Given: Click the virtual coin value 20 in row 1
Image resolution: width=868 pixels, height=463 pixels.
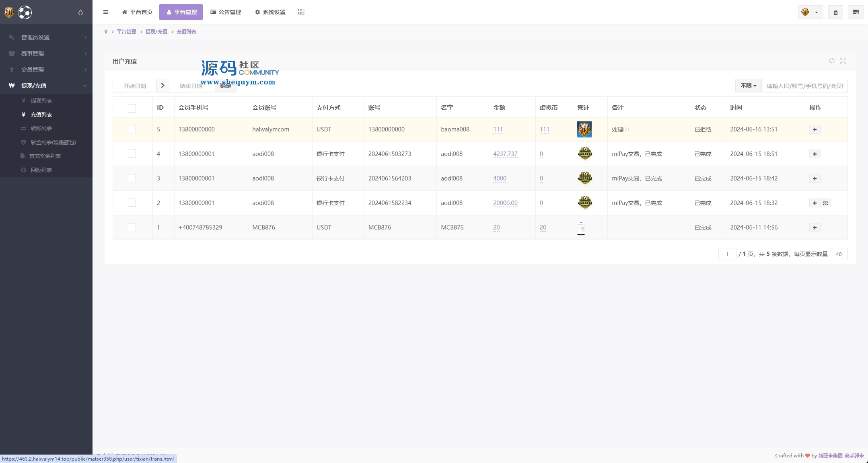Looking at the screenshot, I should click(x=543, y=227).
